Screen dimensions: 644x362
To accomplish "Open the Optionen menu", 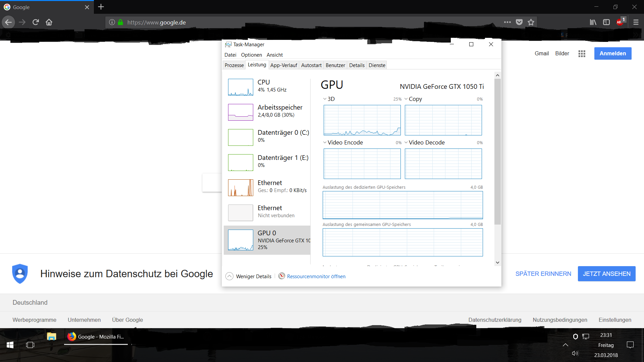I will (x=251, y=55).
